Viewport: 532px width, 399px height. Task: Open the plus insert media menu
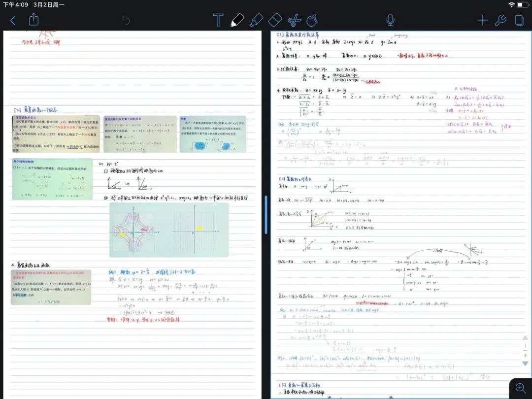click(482, 20)
